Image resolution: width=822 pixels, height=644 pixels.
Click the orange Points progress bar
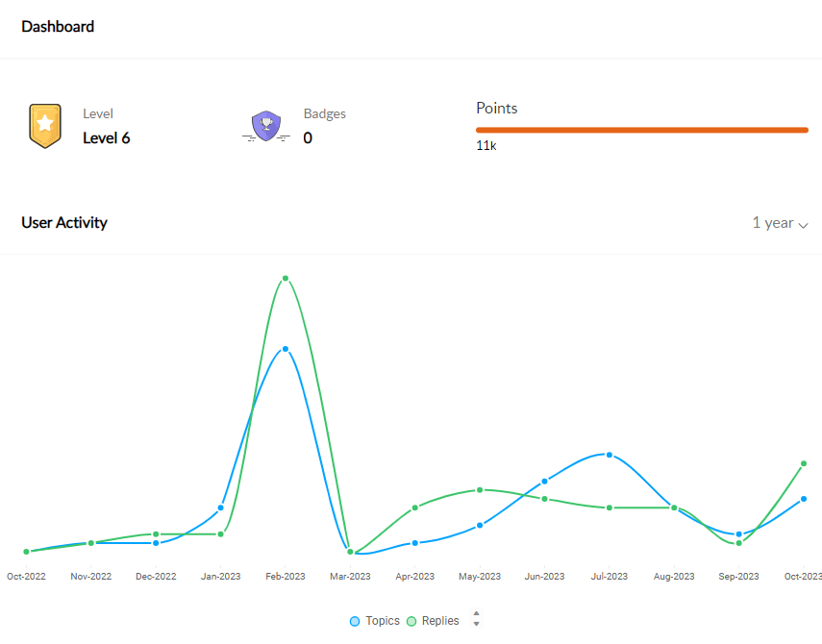(x=642, y=130)
